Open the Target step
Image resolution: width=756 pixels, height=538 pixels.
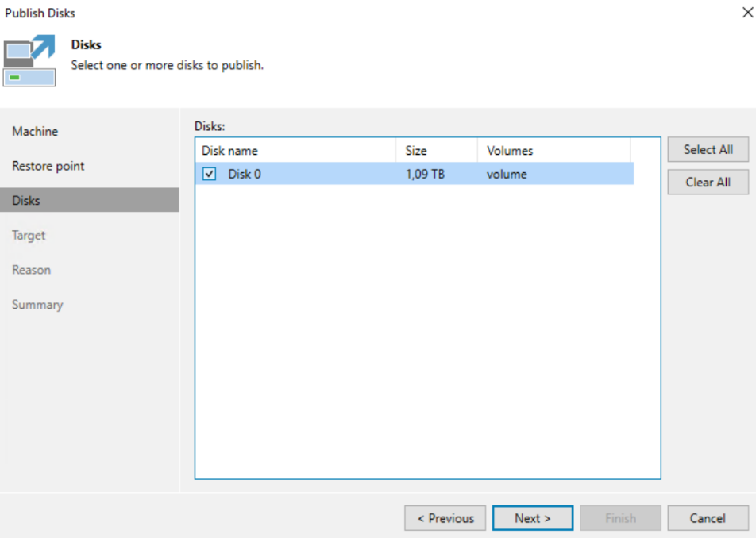point(29,235)
